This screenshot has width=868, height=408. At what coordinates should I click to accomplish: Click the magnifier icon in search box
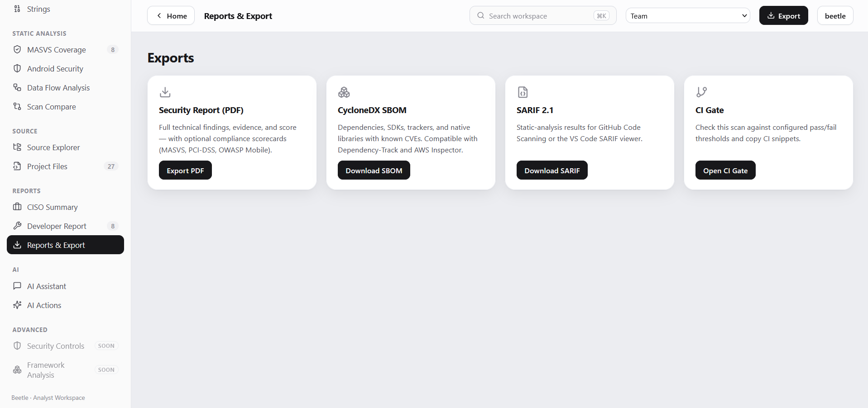pyautogui.click(x=481, y=15)
